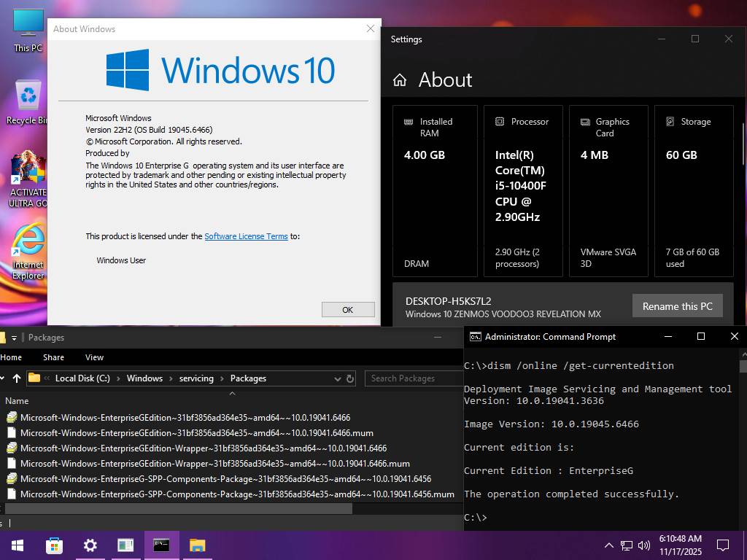Select Microsoft-Windows-EnterpriseGEdition 10.0.19041.6466 package file
This screenshot has height=560, width=747.
click(185, 418)
